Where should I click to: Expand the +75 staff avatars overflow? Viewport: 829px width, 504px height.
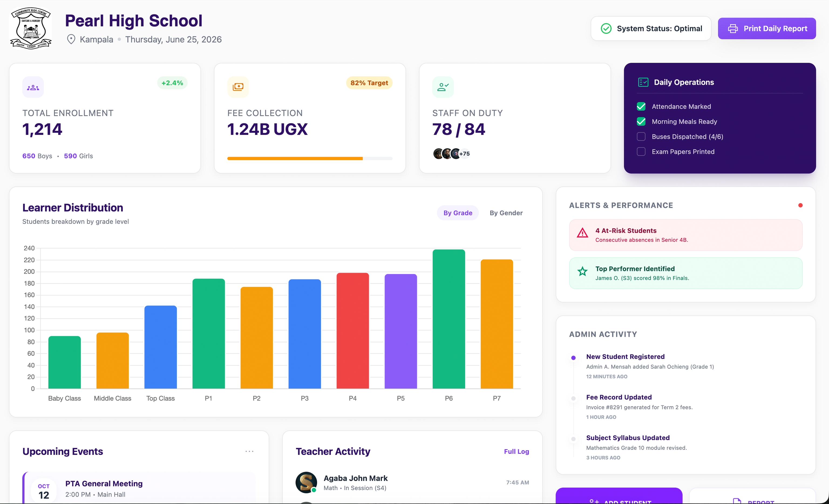click(464, 154)
